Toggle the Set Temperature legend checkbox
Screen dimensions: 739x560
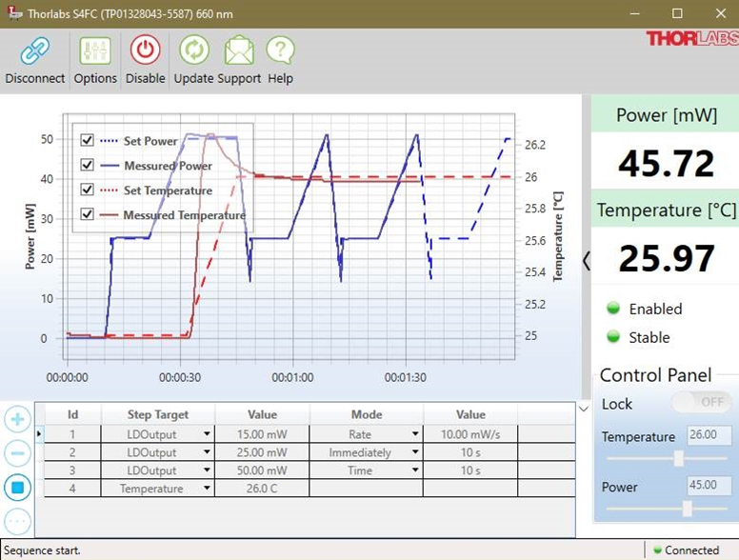(x=87, y=190)
